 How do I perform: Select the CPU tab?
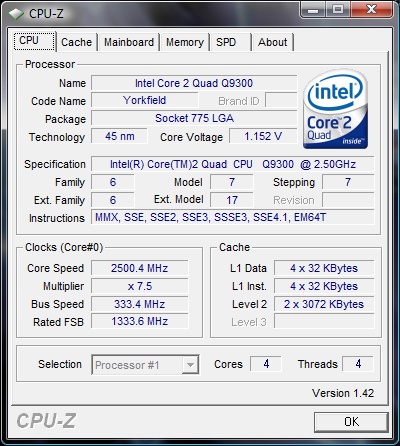coord(34,41)
